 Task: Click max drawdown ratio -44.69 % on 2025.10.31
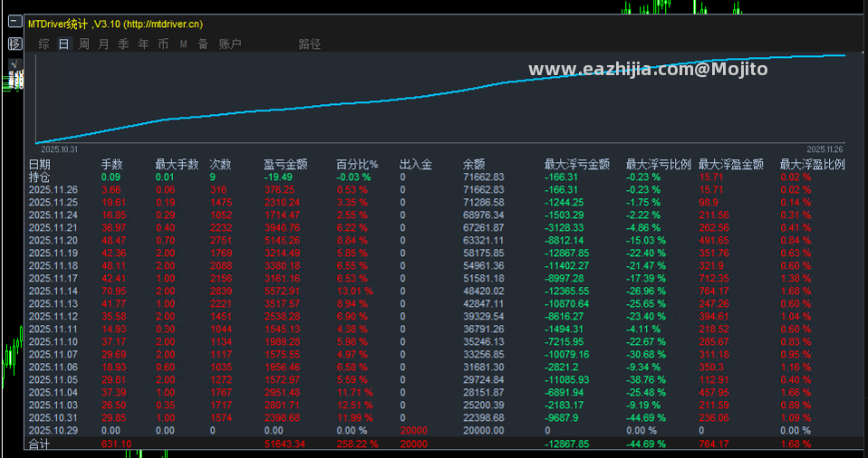pyautogui.click(x=646, y=418)
